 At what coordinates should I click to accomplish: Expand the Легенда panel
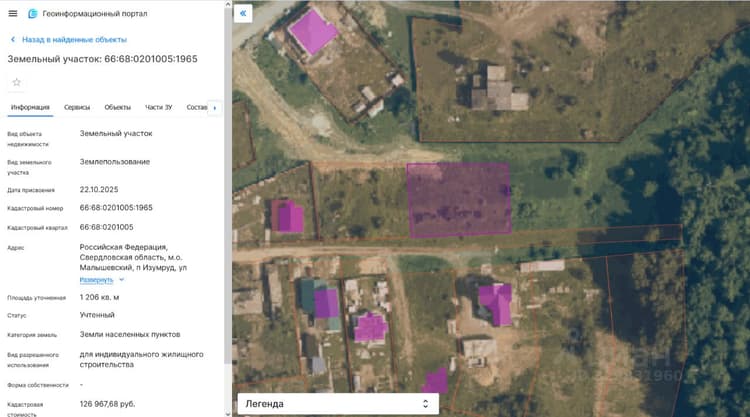[338, 404]
